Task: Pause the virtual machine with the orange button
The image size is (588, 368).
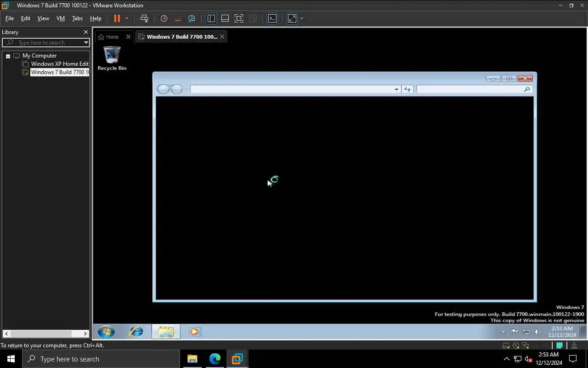Action: pyautogui.click(x=117, y=18)
